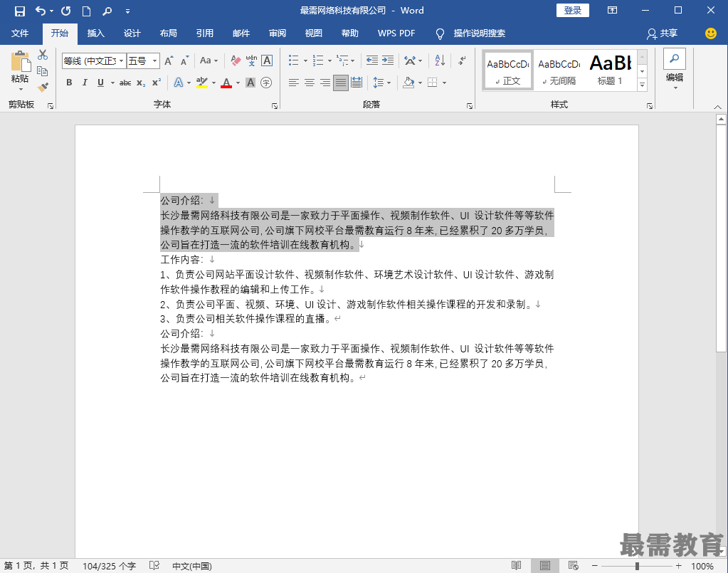This screenshot has width=728, height=573.
Task: Switch to the 设计 tab
Action: (132, 33)
